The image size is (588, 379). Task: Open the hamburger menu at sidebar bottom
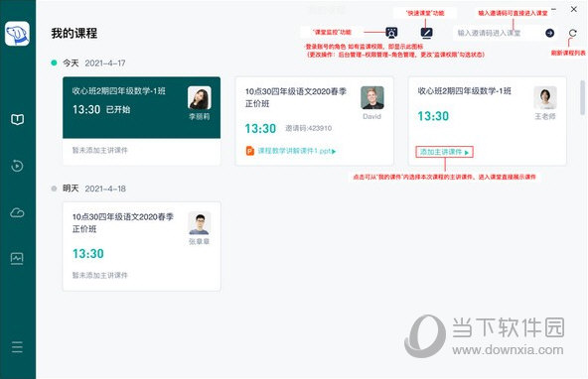[x=17, y=347]
